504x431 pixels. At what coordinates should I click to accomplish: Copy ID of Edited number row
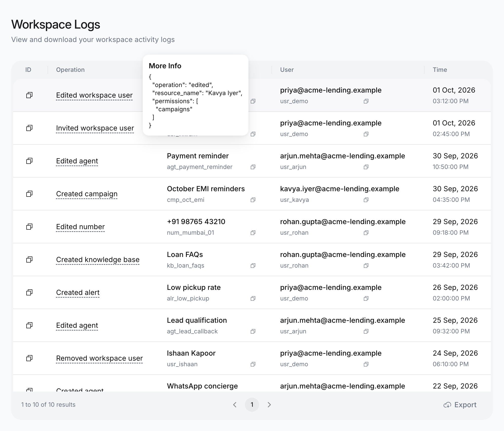tap(29, 227)
